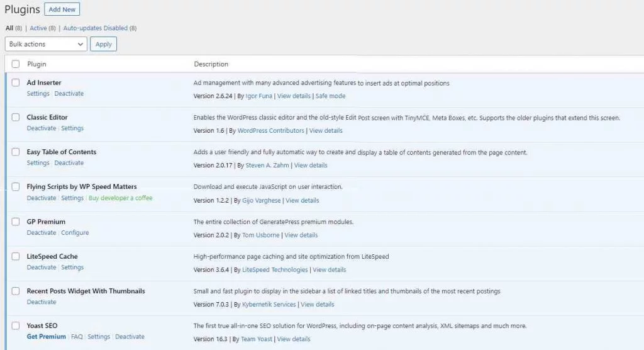The image size is (644, 350).
Task: Click Buy developer a coffee link
Action: (120, 198)
